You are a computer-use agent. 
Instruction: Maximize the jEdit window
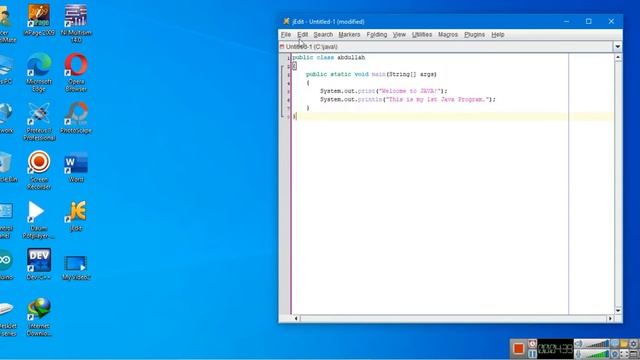(x=589, y=21)
